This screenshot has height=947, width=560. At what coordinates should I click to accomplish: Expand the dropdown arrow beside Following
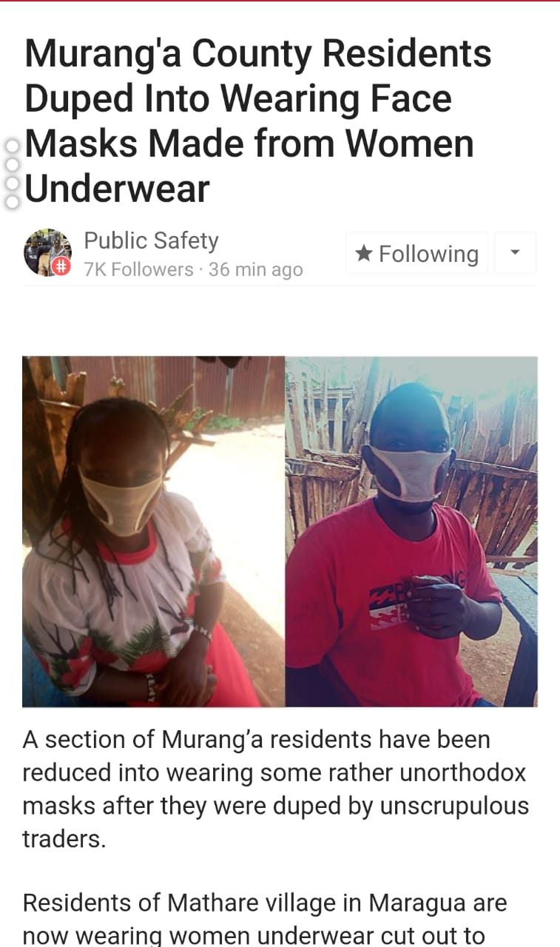click(x=515, y=252)
